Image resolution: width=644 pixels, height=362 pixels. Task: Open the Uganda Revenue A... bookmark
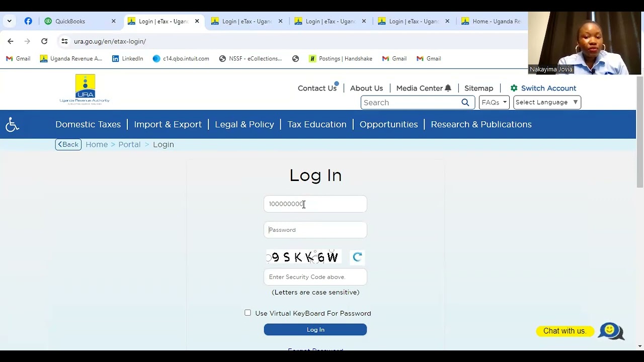pos(71,59)
